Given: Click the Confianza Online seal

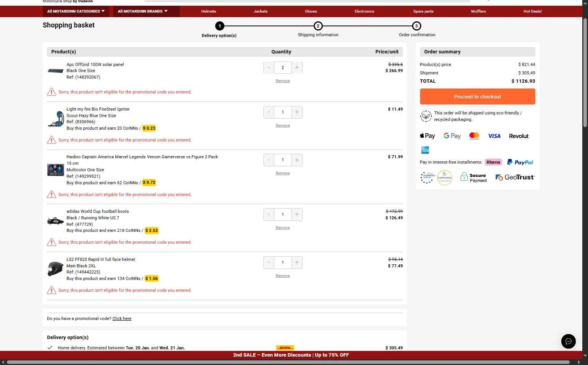Looking at the screenshot, I should [445, 178].
